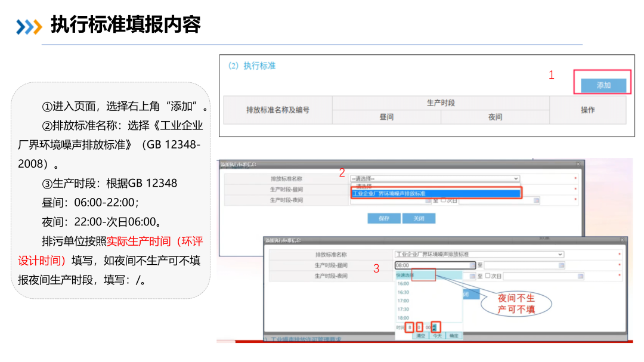Close the rear dialog with its X
This screenshot has width=644, height=362.
[578, 164]
